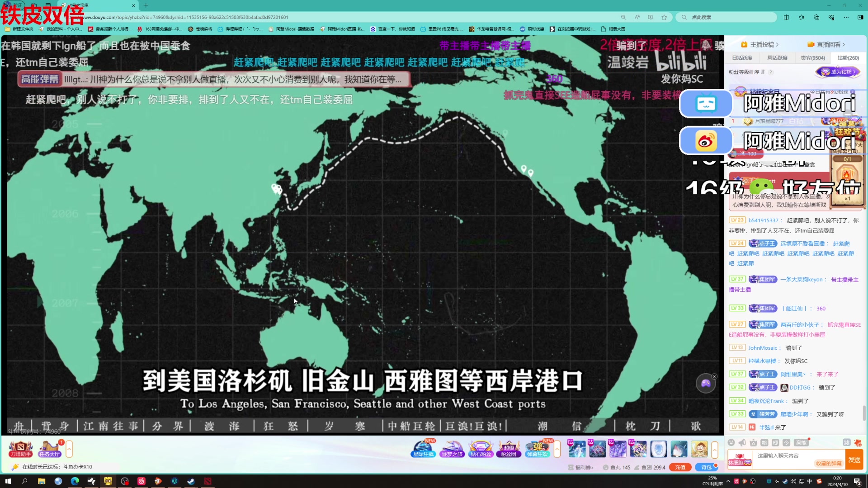Click the floating game controller widget

click(706, 384)
